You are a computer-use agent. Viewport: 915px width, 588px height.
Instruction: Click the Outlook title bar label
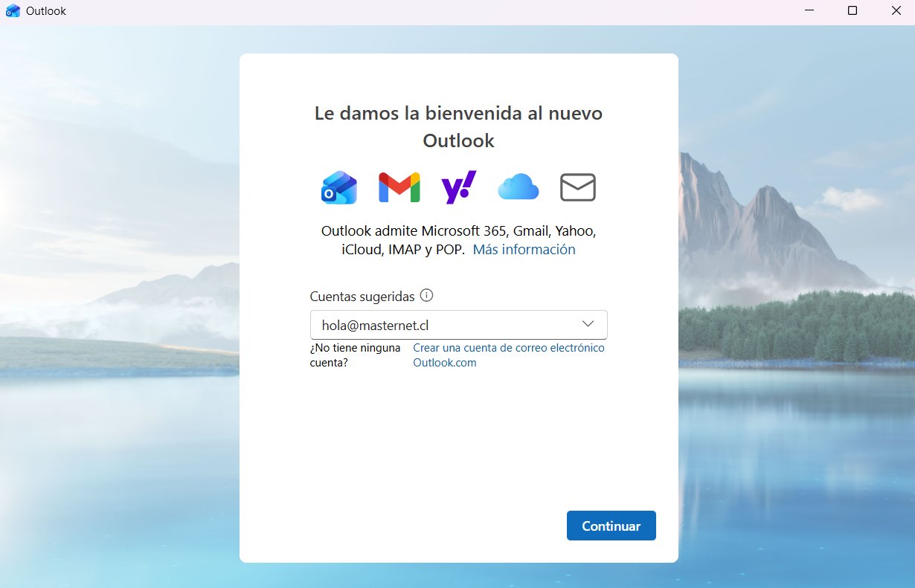tap(46, 10)
